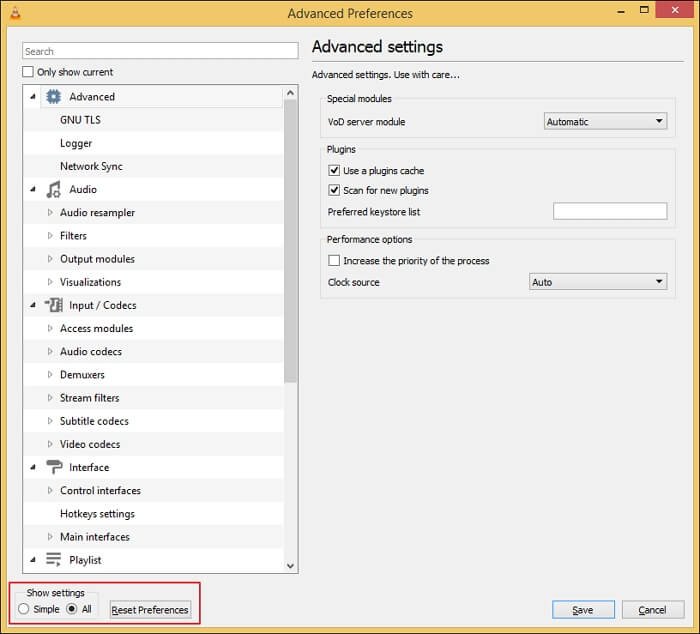Open the VoD server module dropdown

point(605,122)
